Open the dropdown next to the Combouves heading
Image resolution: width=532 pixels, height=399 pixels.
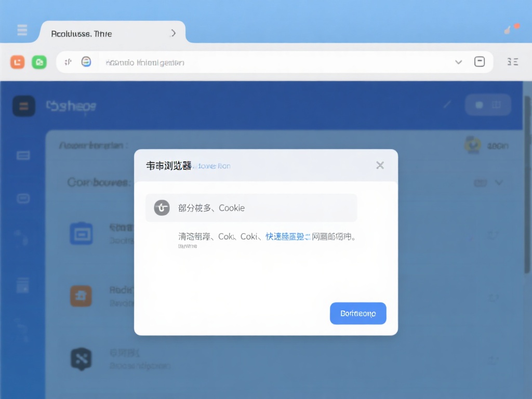click(x=499, y=182)
